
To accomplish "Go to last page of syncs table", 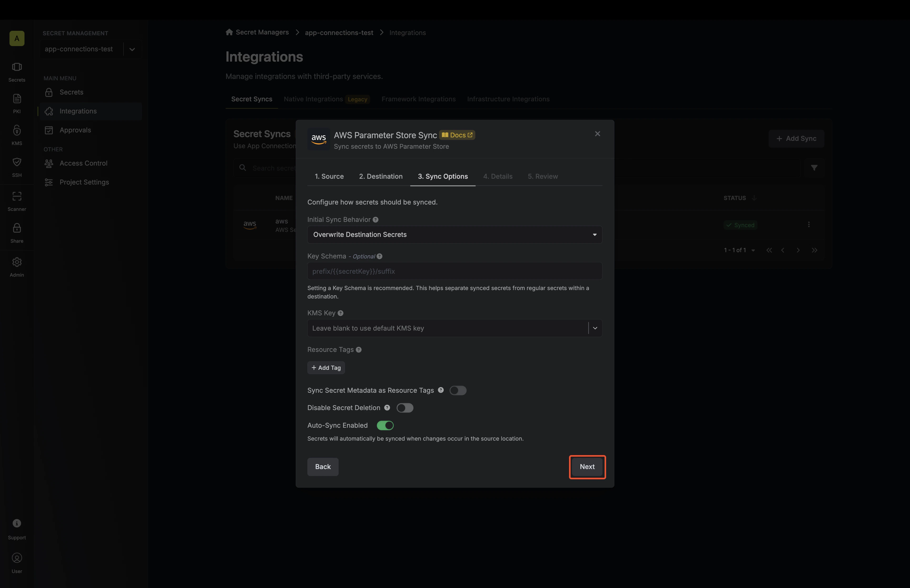I will (x=814, y=250).
